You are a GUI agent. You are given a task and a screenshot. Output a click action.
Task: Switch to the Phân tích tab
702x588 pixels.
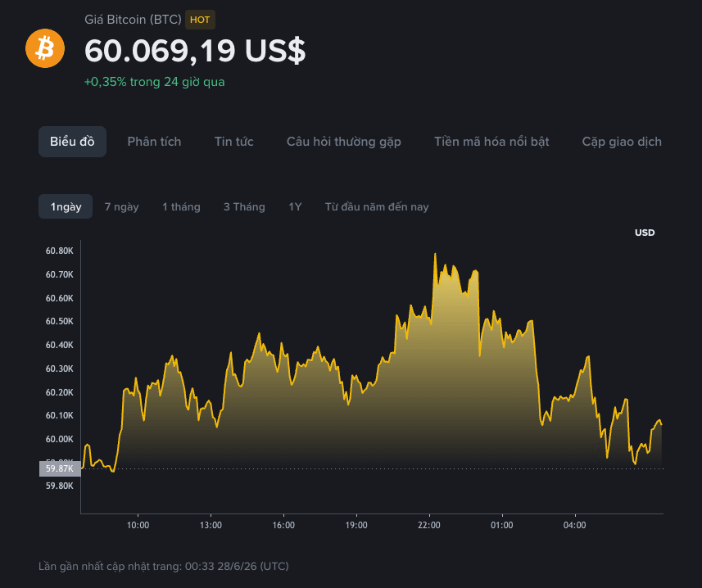point(154,142)
